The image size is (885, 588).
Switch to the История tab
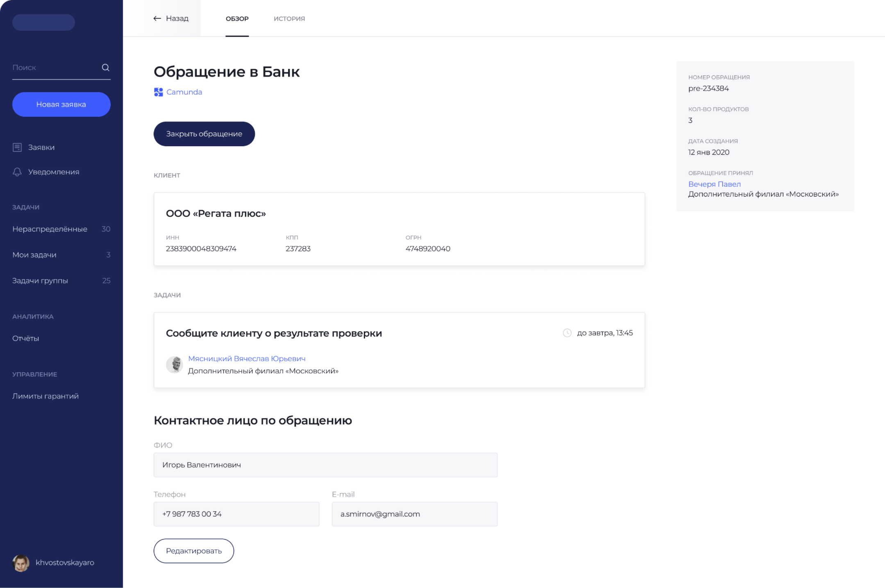[x=289, y=18]
